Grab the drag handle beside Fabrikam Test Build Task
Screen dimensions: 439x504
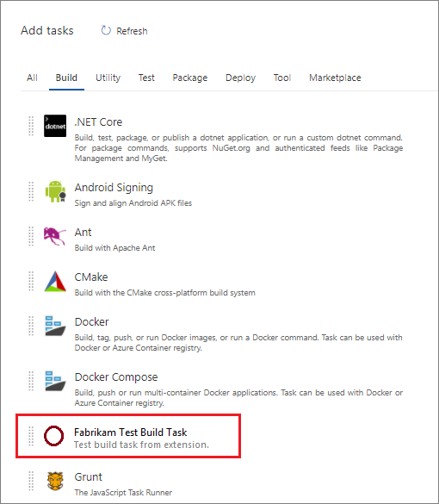pos(31,436)
